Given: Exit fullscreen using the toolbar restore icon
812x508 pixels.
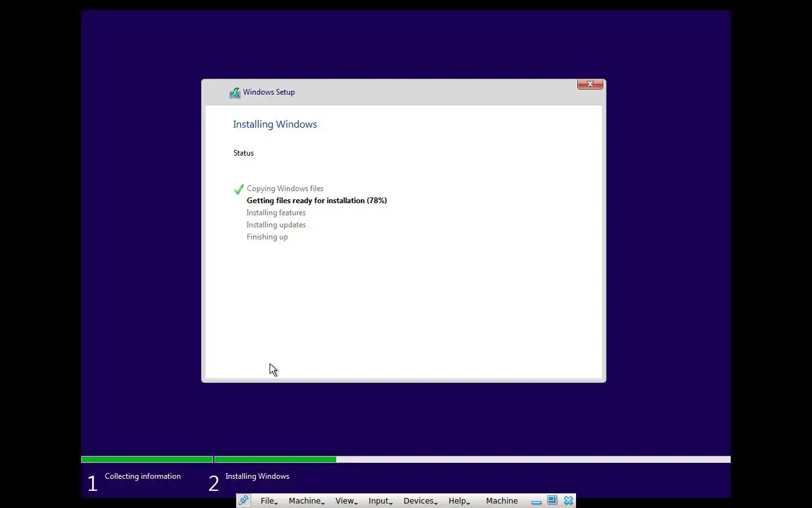Looking at the screenshot, I should pyautogui.click(x=552, y=500).
